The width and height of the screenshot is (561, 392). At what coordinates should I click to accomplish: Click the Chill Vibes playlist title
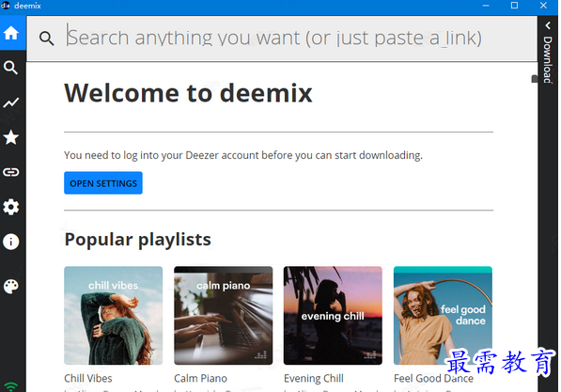pyautogui.click(x=88, y=379)
